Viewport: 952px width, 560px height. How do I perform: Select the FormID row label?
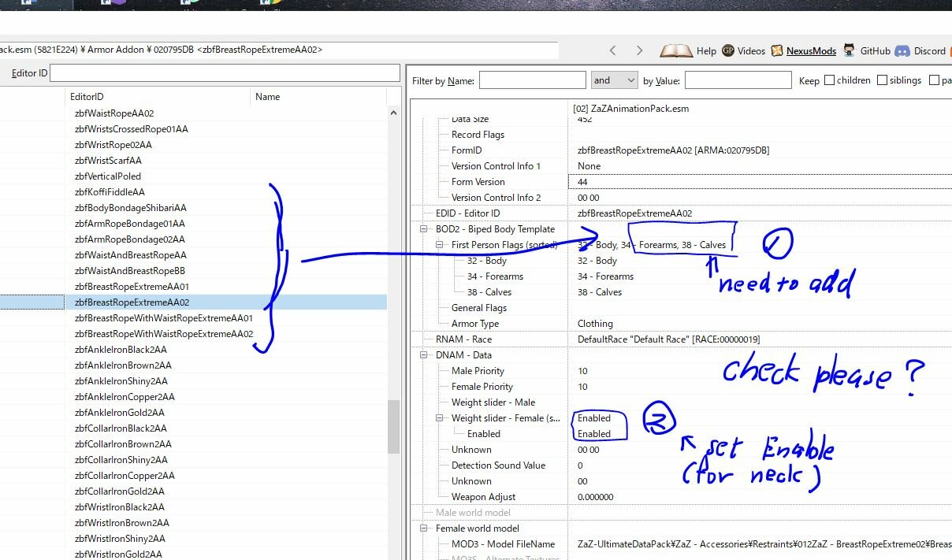[x=467, y=150]
